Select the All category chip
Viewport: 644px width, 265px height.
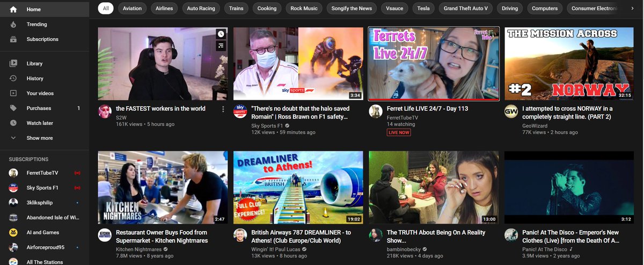click(106, 9)
